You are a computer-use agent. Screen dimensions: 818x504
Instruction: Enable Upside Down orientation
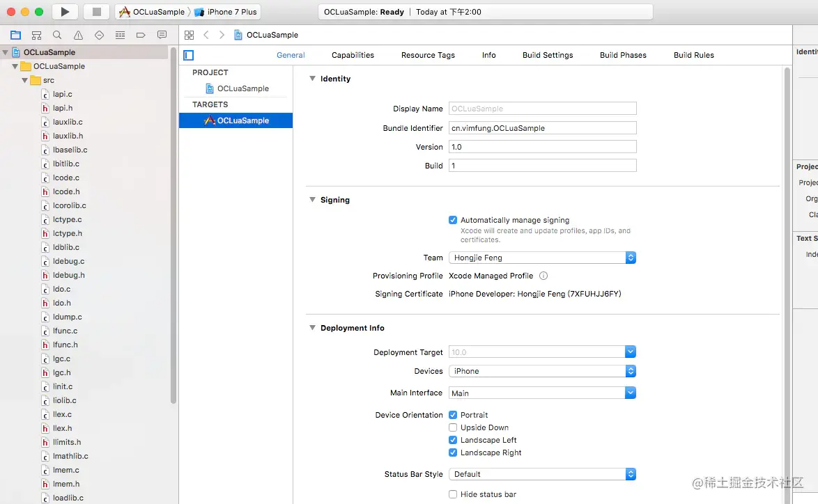453,427
